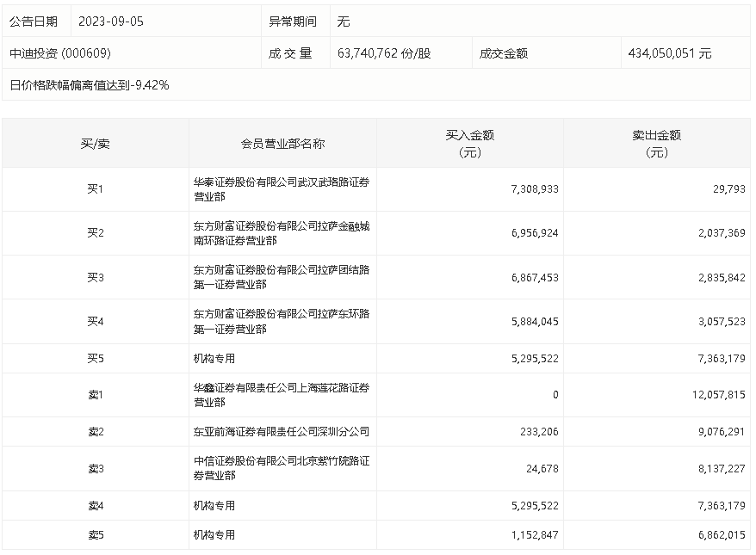Click the announcement date 2023-09-05
Image resolution: width=756 pixels, height=555 pixels.
(x=111, y=22)
